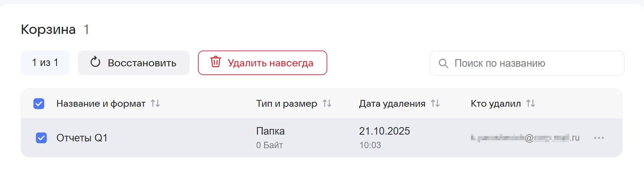Open three-dots menu for Отчеты Q1
Viewport: 644px width, 181px height.
599,138
